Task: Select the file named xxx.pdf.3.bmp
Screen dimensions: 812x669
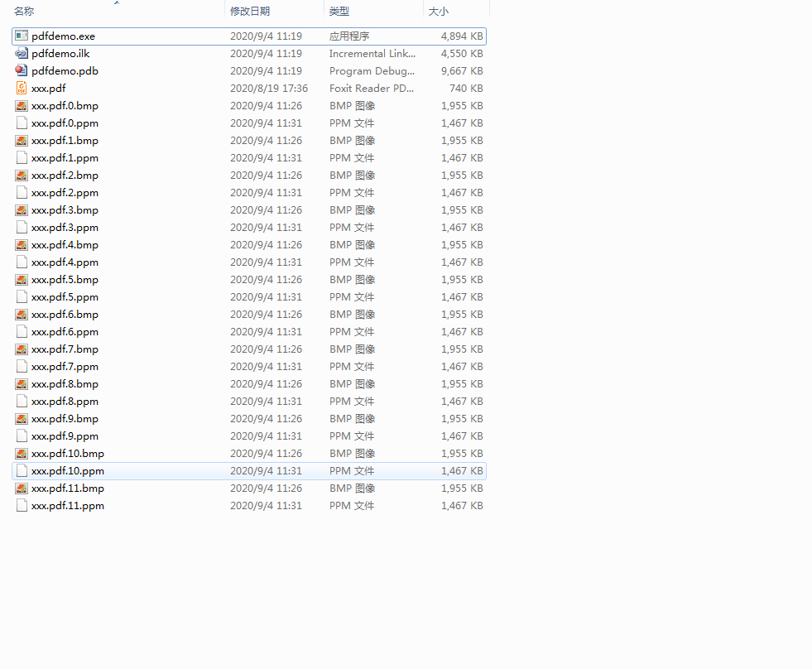Action: point(65,209)
